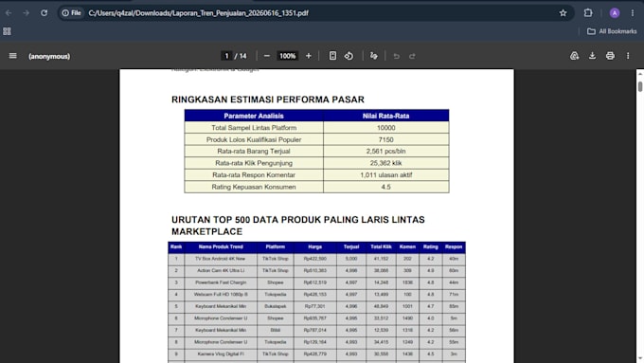The image size is (644, 363).
Task: Save PDF to Google Drive
Action: point(574,56)
